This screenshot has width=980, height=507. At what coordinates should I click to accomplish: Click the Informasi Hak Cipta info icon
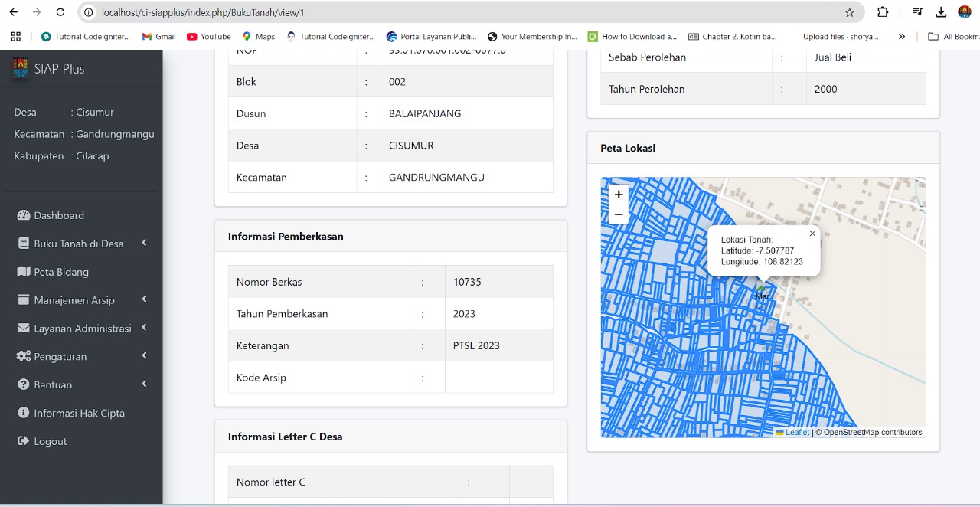coord(23,413)
